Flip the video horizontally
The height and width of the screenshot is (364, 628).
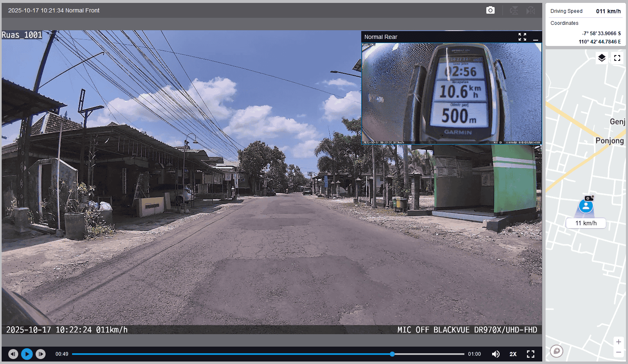pyautogui.click(x=531, y=10)
